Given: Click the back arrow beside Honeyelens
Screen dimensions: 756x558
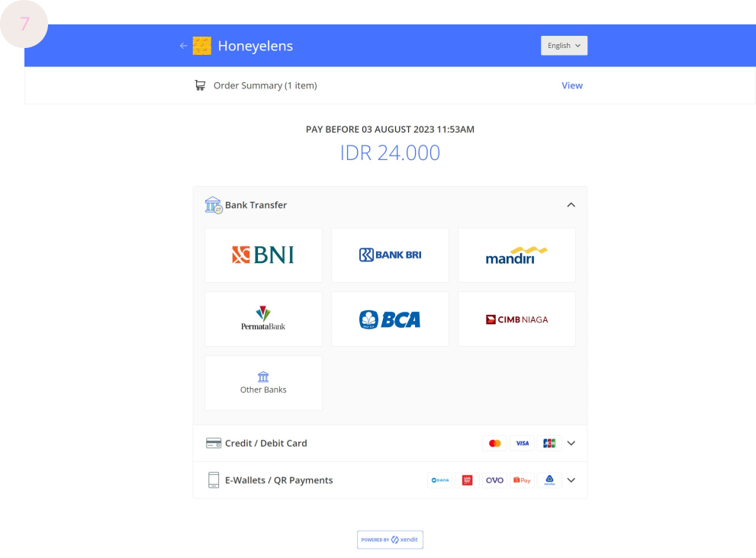Looking at the screenshot, I should coord(183,46).
